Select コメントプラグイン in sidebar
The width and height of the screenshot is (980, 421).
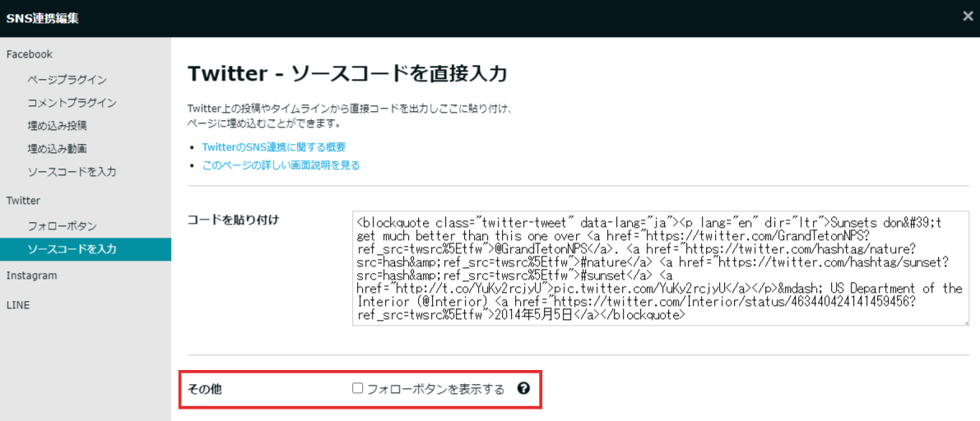(72, 103)
